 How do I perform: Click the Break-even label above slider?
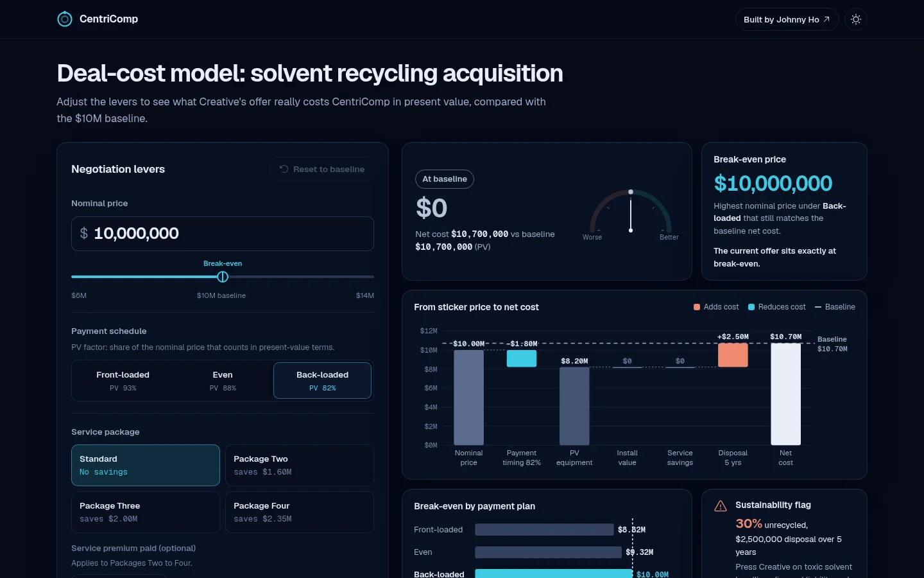tap(223, 263)
